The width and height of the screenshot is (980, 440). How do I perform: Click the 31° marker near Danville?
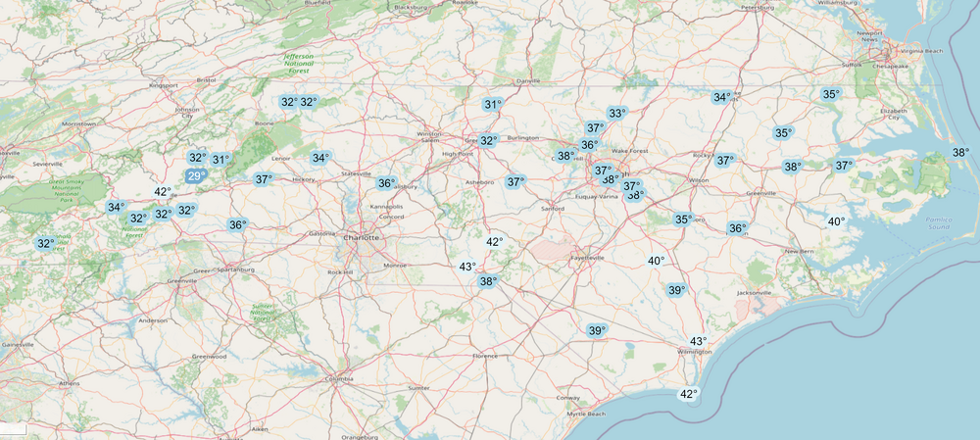point(492,105)
